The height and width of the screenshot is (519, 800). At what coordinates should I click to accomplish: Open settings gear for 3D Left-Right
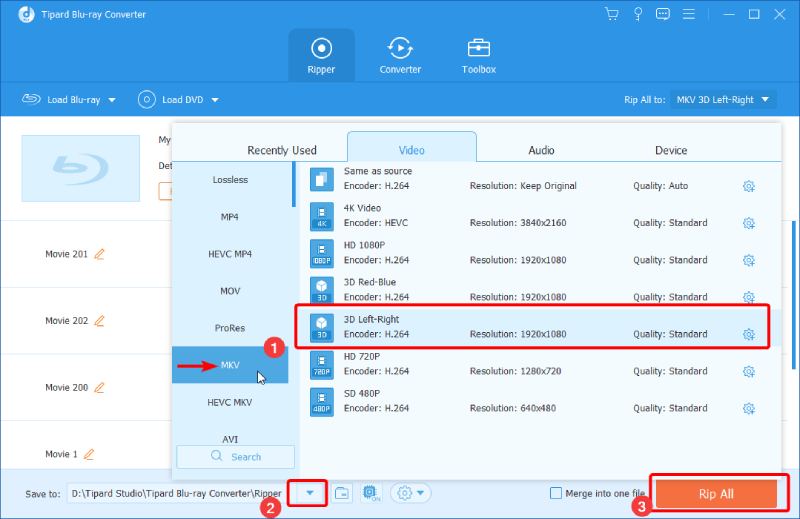[x=748, y=334]
